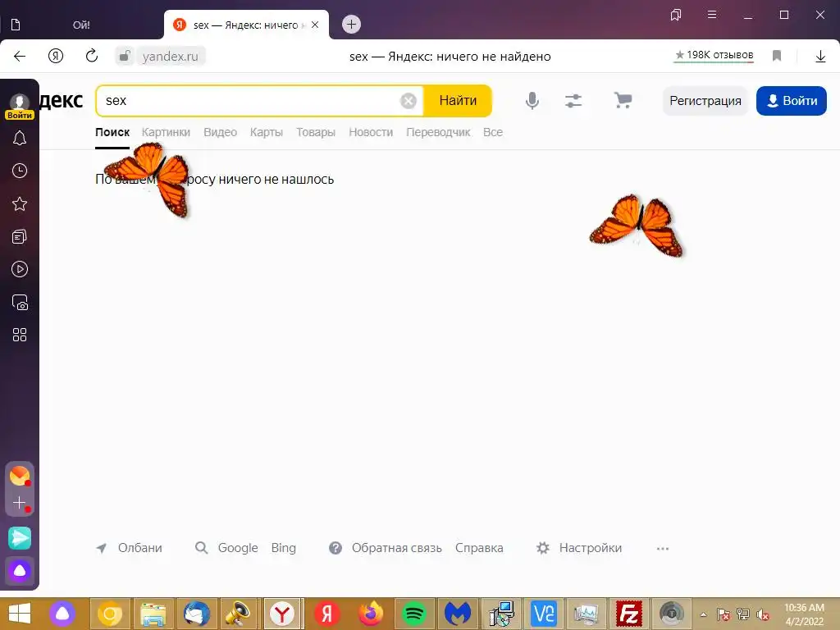840x630 pixels.
Task: Open search filter settings sliders
Action: pyautogui.click(x=573, y=101)
